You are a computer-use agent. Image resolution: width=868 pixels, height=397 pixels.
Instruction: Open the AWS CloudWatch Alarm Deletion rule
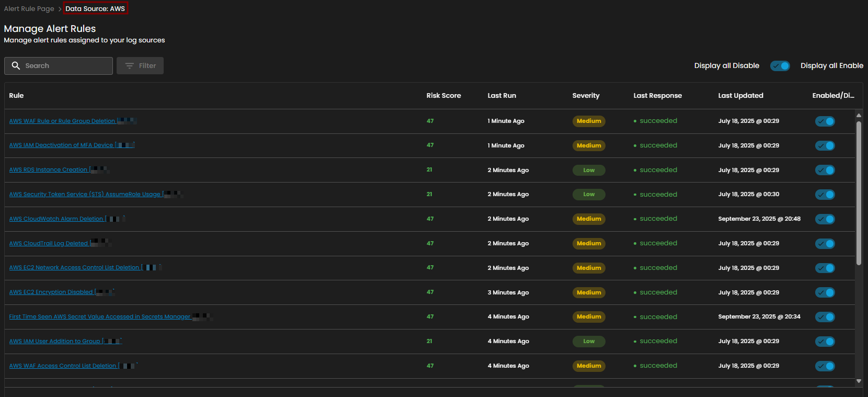56,219
